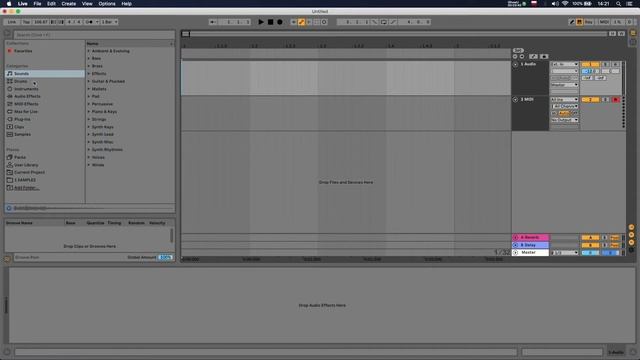Select the Clips category
The width and height of the screenshot is (640, 360).
point(19,127)
